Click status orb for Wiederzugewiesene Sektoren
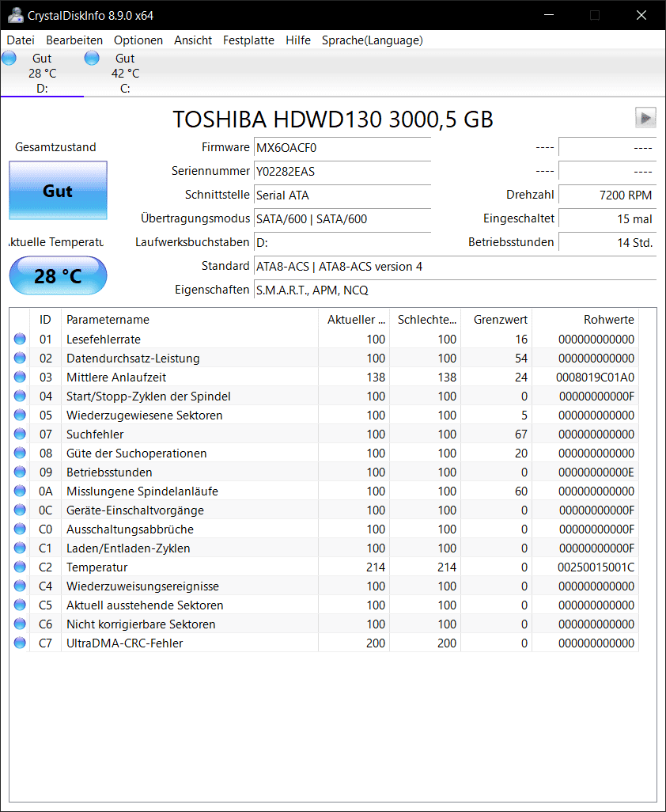Image resolution: width=666 pixels, height=812 pixels. tap(20, 415)
